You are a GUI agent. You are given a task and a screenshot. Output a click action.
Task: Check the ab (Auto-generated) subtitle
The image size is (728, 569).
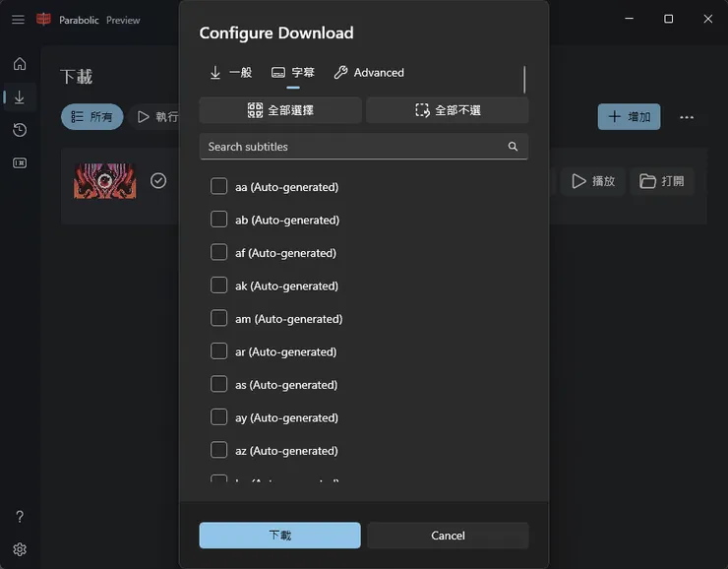pos(218,220)
